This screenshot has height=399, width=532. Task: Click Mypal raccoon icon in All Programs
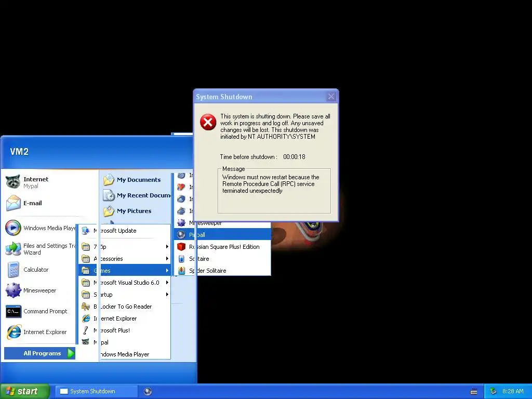click(86, 342)
